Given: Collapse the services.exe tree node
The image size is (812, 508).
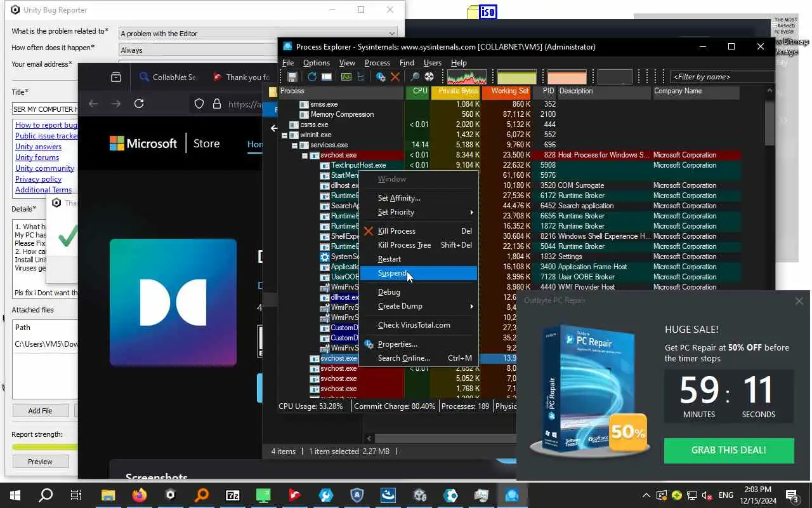Looking at the screenshot, I should click(x=295, y=145).
